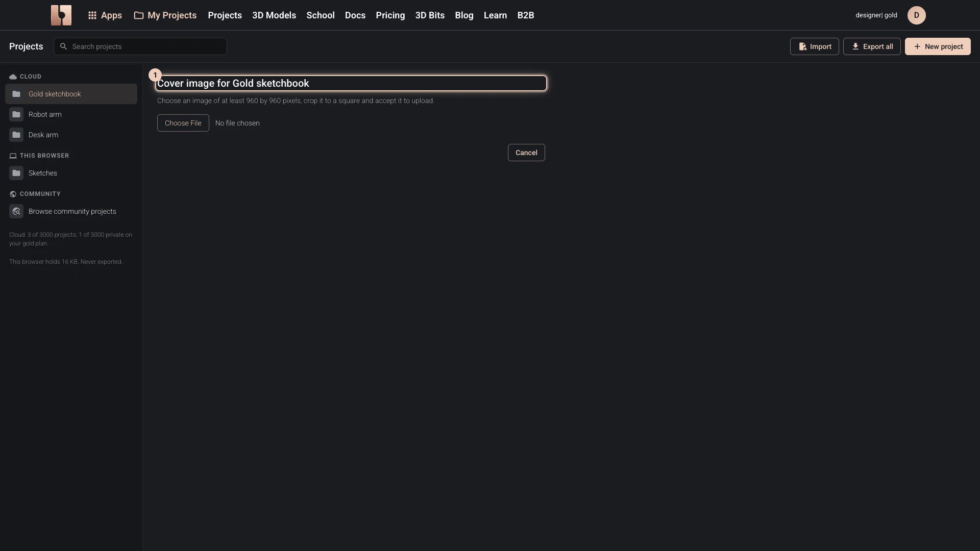Cancel the cover image upload
This screenshot has width=980, height=551.
[x=526, y=153]
